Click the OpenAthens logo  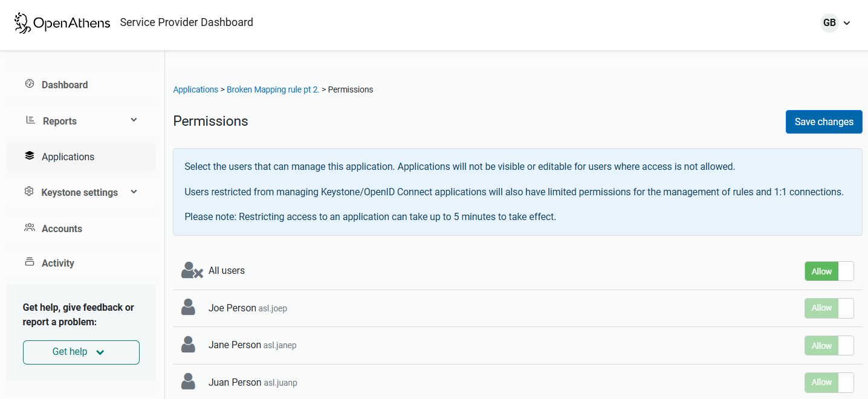62,22
